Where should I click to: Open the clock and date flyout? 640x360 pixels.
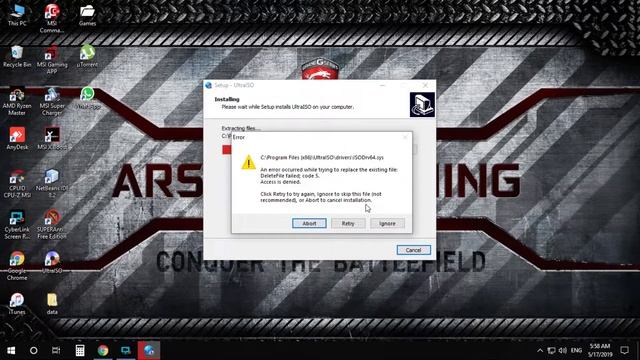pos(600,350)
